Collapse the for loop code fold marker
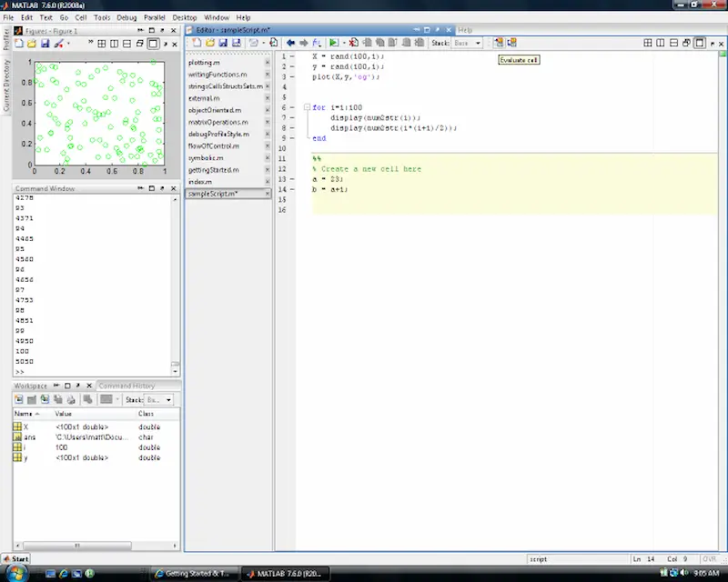The height and width of the screenshot is (582, 728). pos(307,107)
